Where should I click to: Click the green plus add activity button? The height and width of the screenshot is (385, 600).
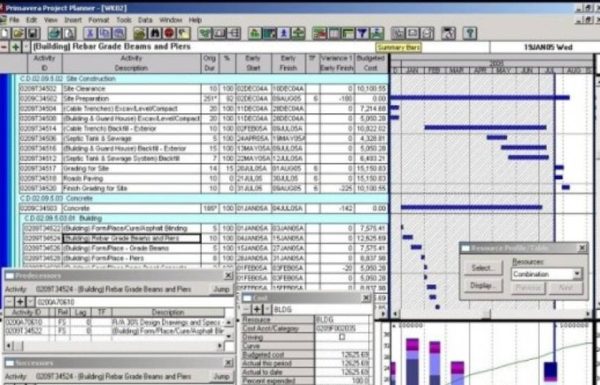click(15, 47)
